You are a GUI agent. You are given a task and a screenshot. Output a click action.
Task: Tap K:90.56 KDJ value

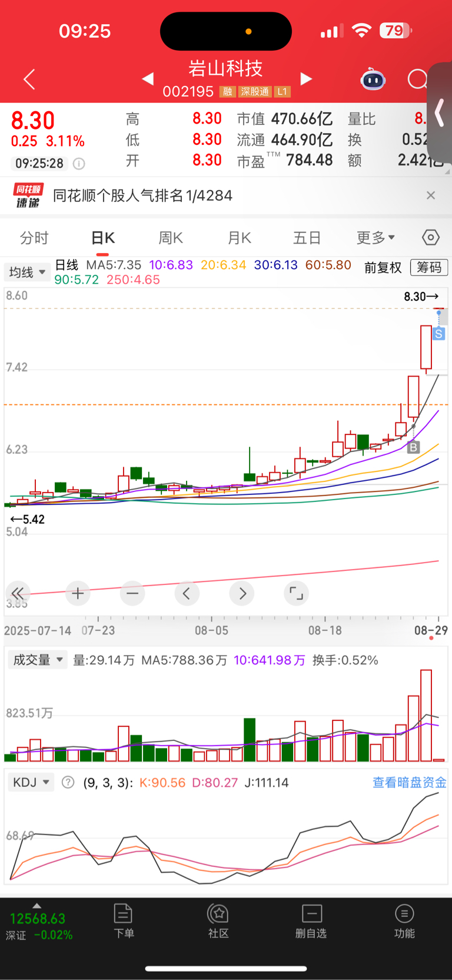[162, 782]
